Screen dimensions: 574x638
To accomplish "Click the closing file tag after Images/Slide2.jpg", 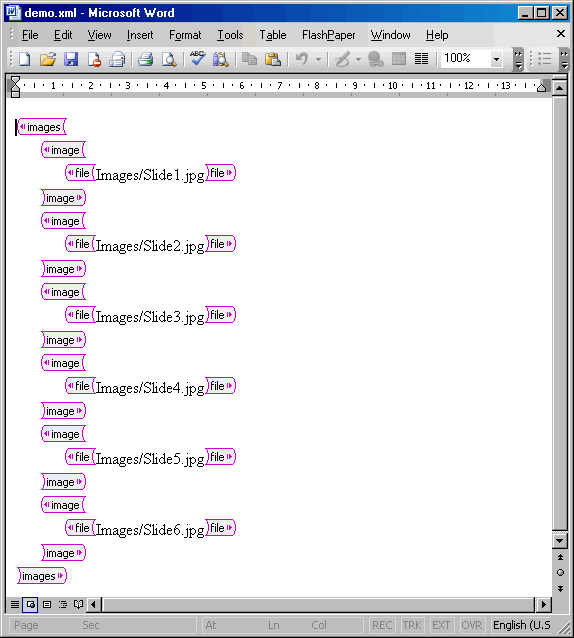I will tap(220, 244).
